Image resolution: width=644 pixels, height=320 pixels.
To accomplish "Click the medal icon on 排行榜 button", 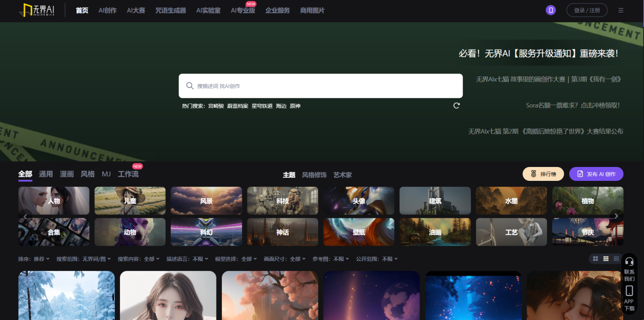I will 534,173.
